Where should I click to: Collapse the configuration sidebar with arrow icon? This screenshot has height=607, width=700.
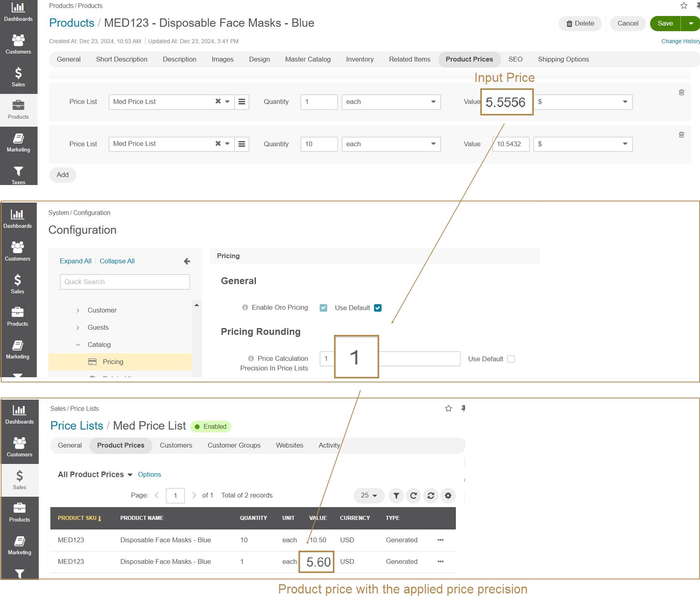(x=187, y=261)
